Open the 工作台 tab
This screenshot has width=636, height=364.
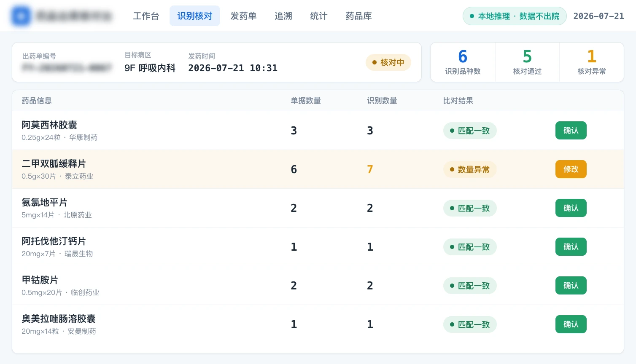(x=146, y=16)
